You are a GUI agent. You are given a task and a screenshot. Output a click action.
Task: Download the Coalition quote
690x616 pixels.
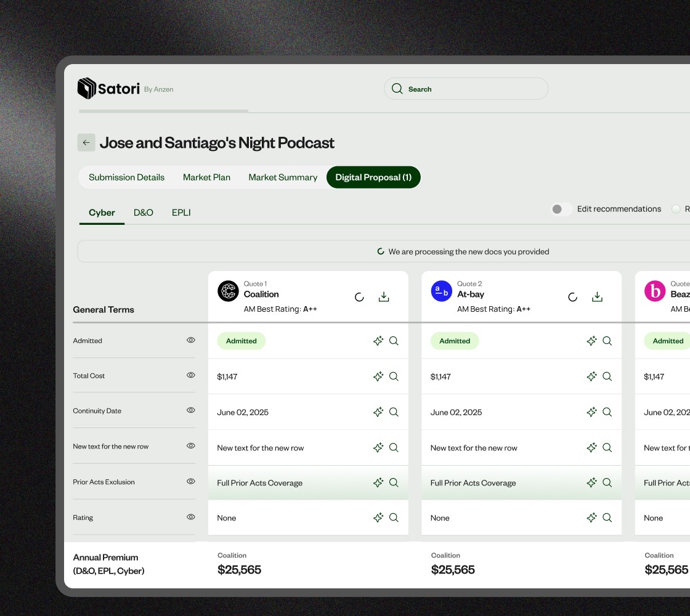pyautogui.click(x=384, y=296)
